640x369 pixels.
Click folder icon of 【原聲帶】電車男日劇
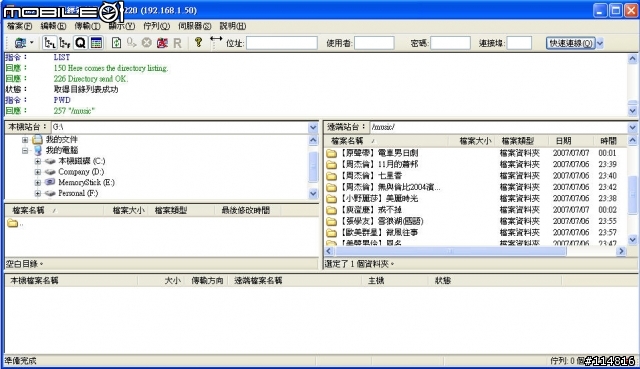coord(331,153)
